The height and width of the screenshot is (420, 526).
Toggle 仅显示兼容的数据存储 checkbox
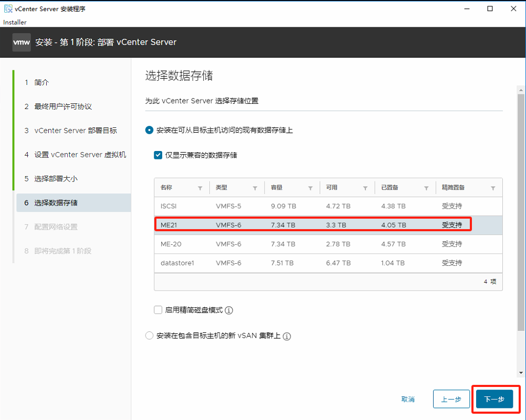(x=158, y=155)
